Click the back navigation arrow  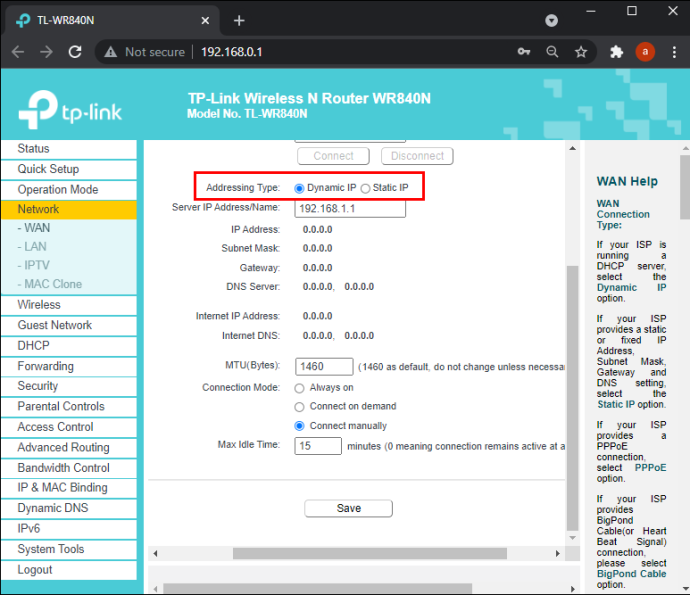tap(18, 52)
